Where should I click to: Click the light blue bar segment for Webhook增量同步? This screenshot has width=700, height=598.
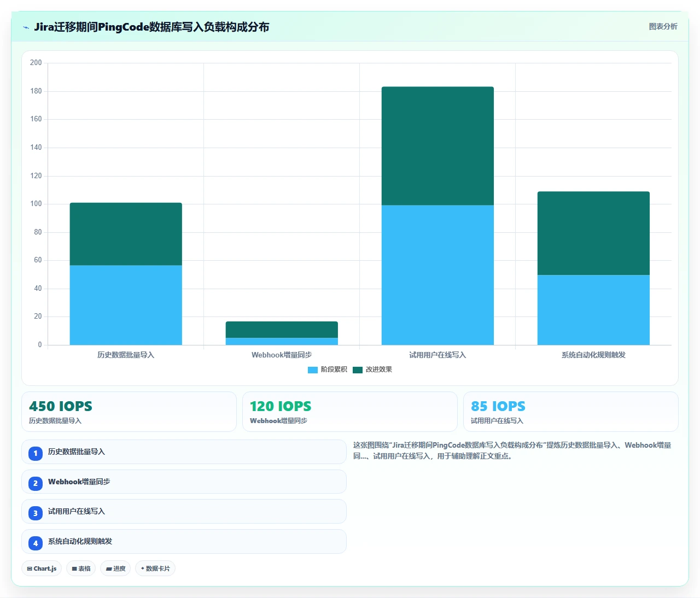(x=282, y=341)
